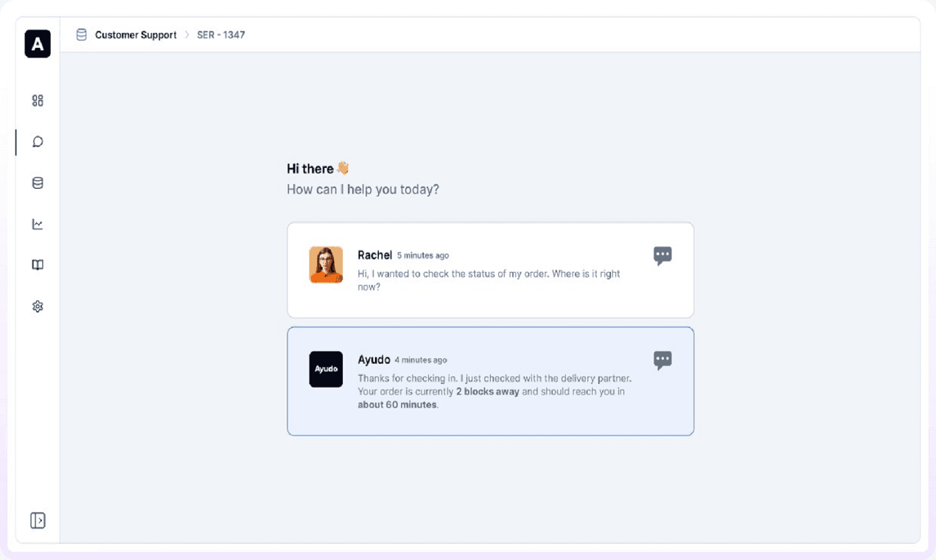Image resolution: width=936 pixels, height=560 pixels.
Task: Expand the breadcrumb chevron after Customer Support
Action: (x=186, y=34)
